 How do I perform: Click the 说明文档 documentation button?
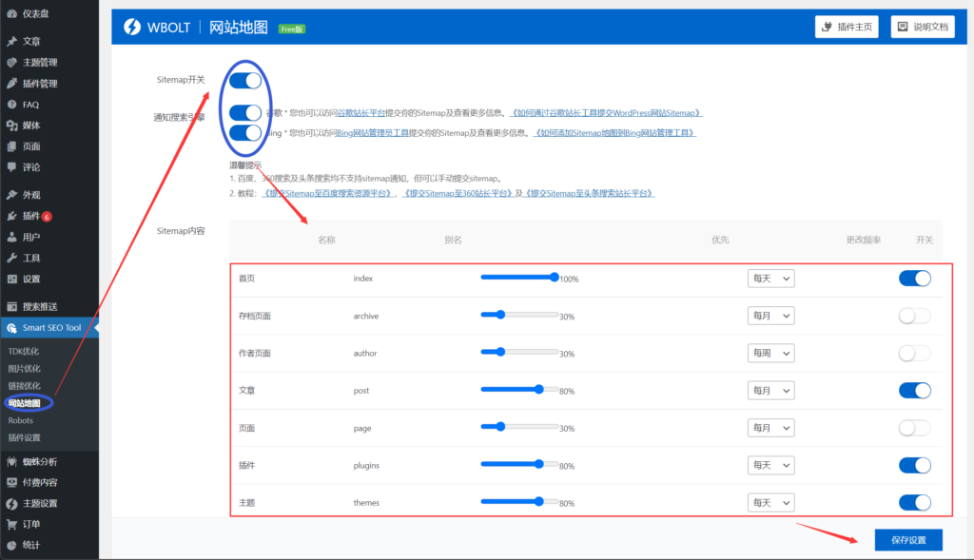click(x=922, y=27)
